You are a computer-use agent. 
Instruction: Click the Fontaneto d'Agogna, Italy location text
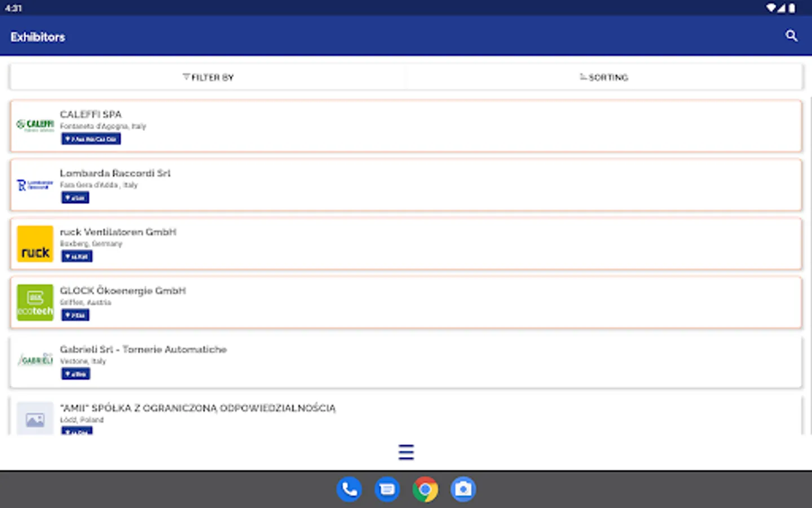pyautogui.click(x=103, y=126)
